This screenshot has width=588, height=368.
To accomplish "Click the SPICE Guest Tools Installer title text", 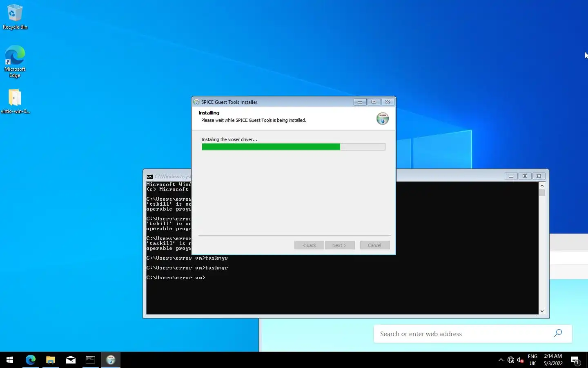I will point(229,102).
